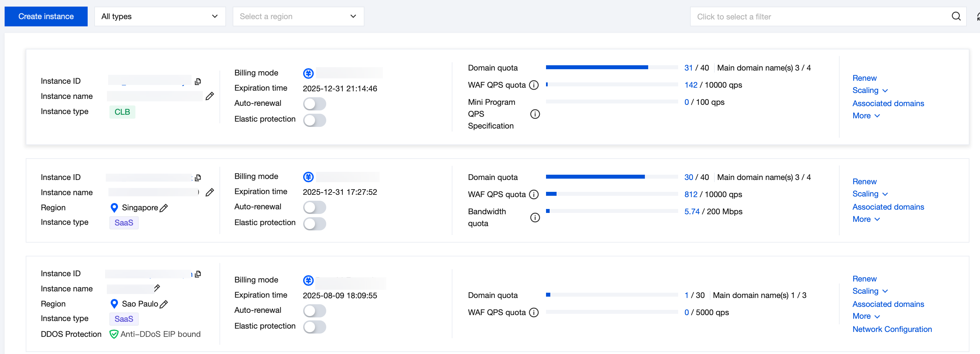Click the Create instance button
980x354 pixels.
pyautogui.click(x=46, y=16)
